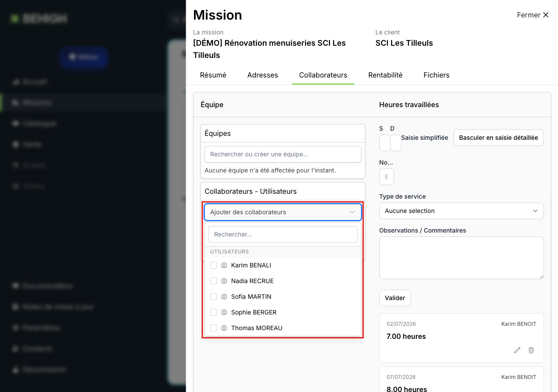
Task: Go to the Rentabilité tab
Action: pyautogui.click(x=385, y=75)
